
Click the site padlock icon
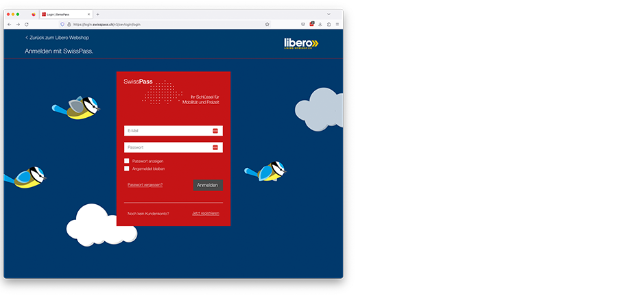coord(69,25)
